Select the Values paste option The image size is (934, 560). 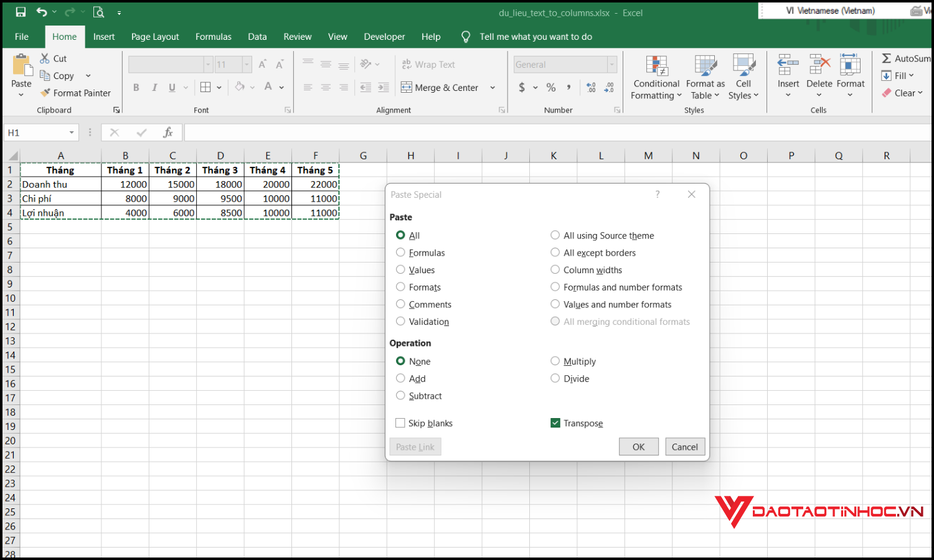click(x=400, y=269)
